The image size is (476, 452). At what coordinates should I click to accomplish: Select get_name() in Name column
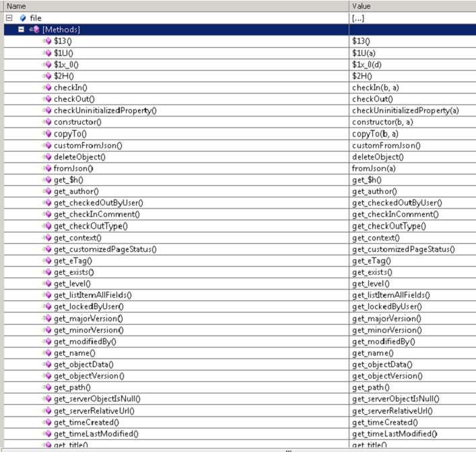74,353
